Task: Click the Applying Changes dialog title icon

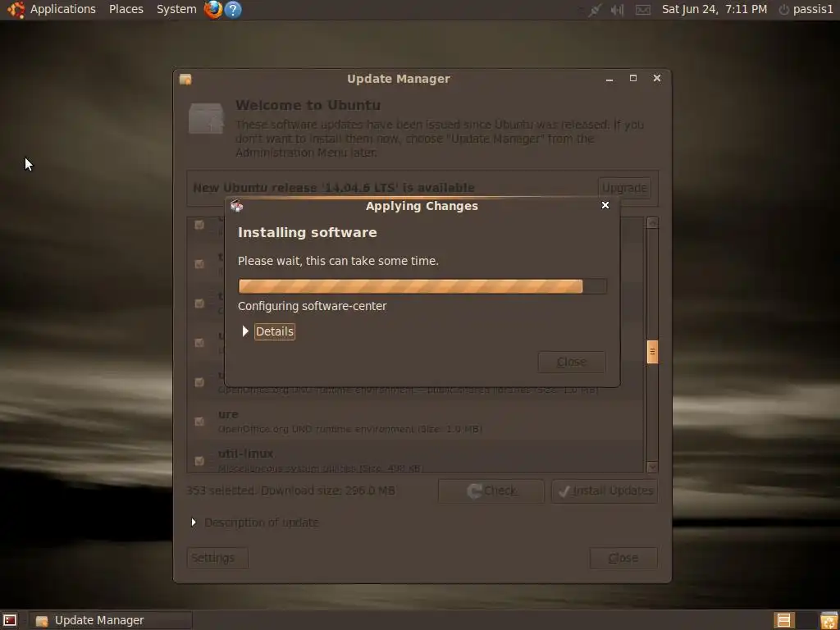Action: pos(236,206)
